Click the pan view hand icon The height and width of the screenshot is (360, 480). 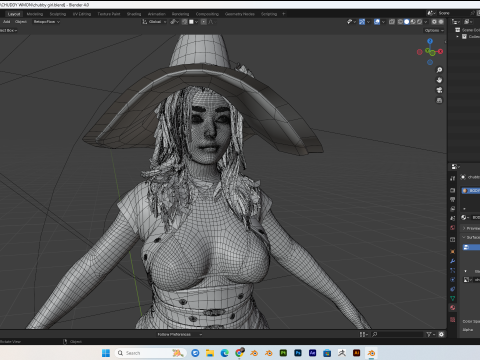439,80
